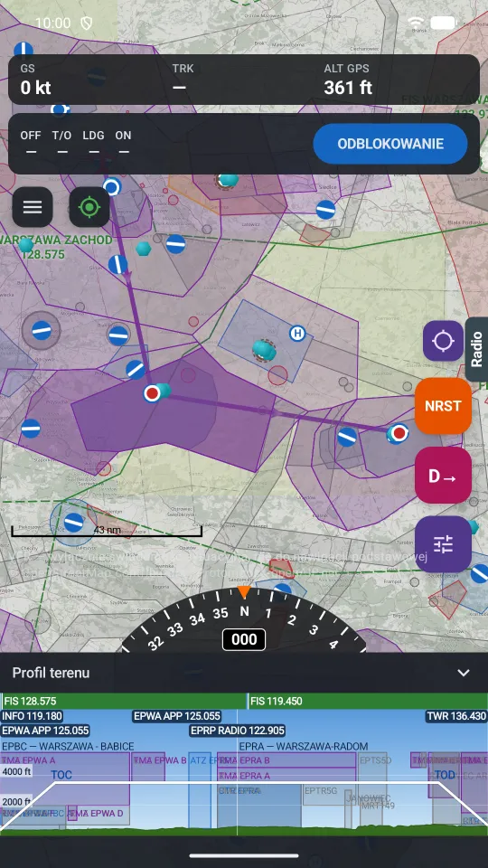Tap the airfield marker left of Radom waypoint

click(135, 369)
